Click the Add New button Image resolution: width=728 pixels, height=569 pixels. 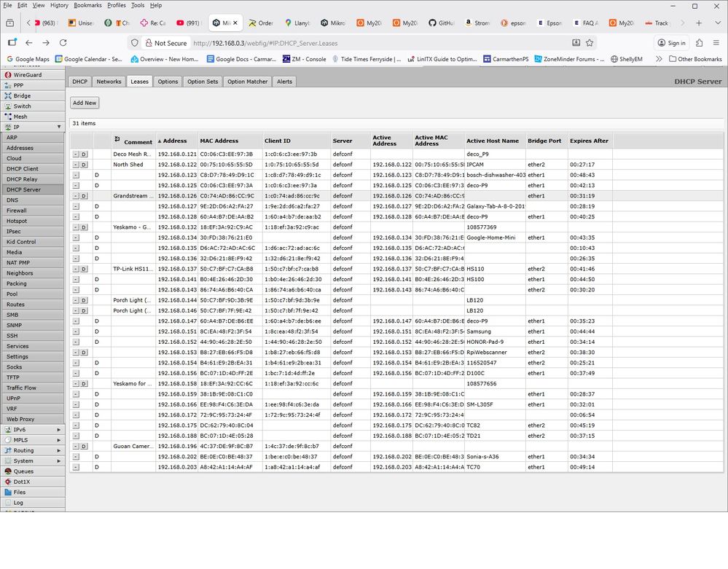(84, 103)
